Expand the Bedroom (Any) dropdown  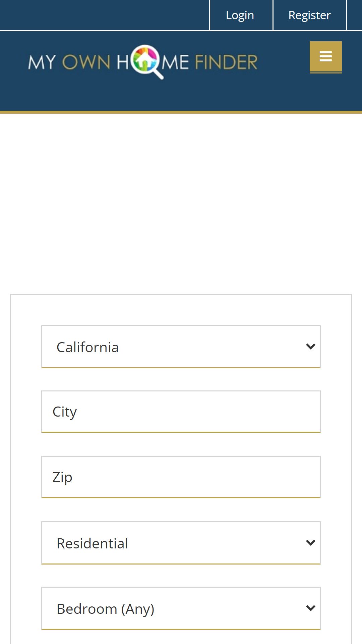click(181, 608)
